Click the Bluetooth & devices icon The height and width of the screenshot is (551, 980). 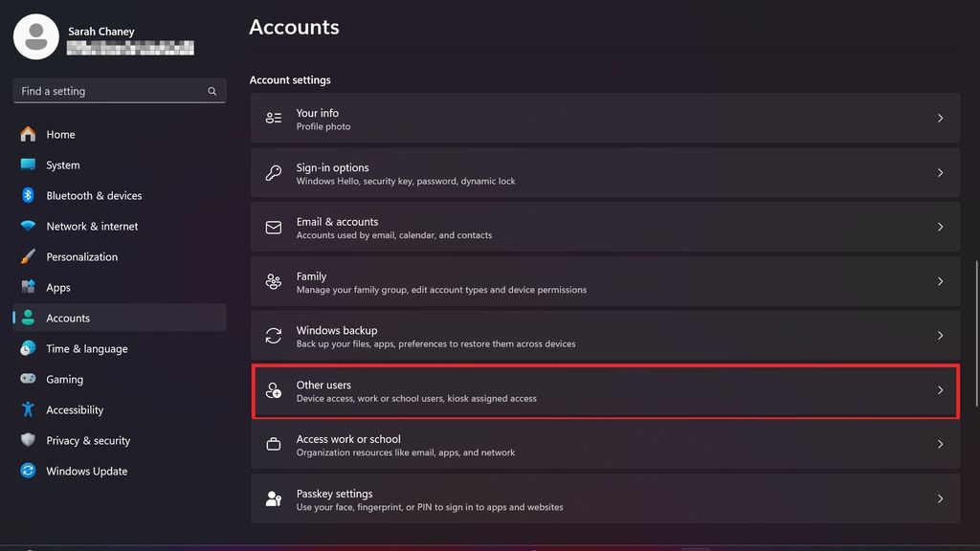click(30, 195)
